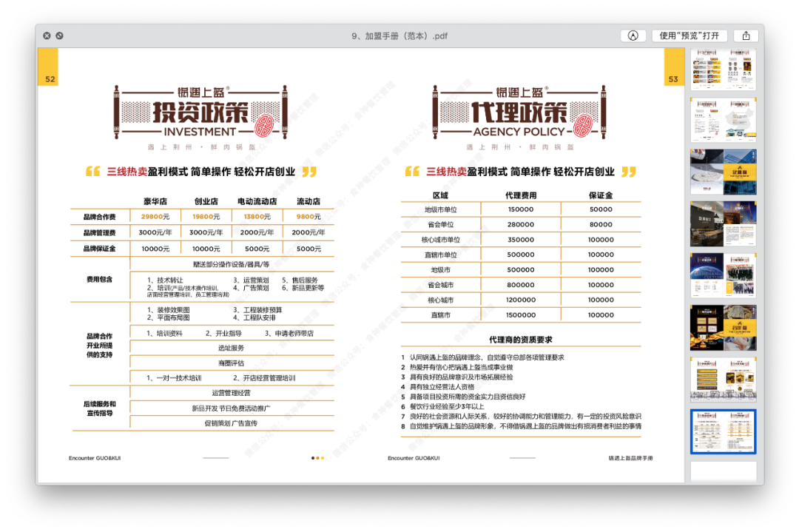Click the 品牌管理费 row label
This screenshot has width=799, height=532.
coord(99,232)
